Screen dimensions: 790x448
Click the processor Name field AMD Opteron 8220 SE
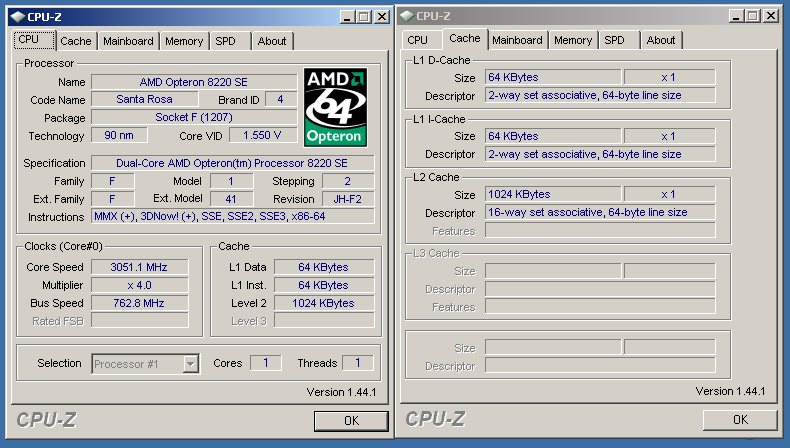[194, 82]
